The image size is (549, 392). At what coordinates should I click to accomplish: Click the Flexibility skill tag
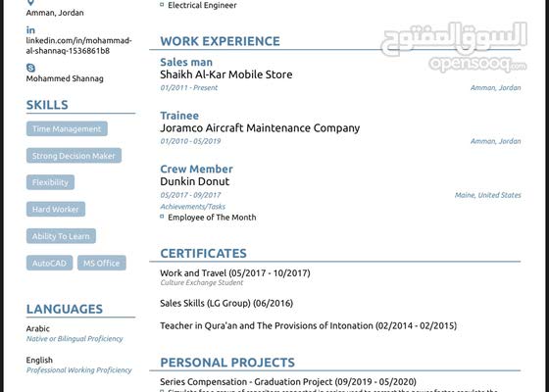(50, 182)
